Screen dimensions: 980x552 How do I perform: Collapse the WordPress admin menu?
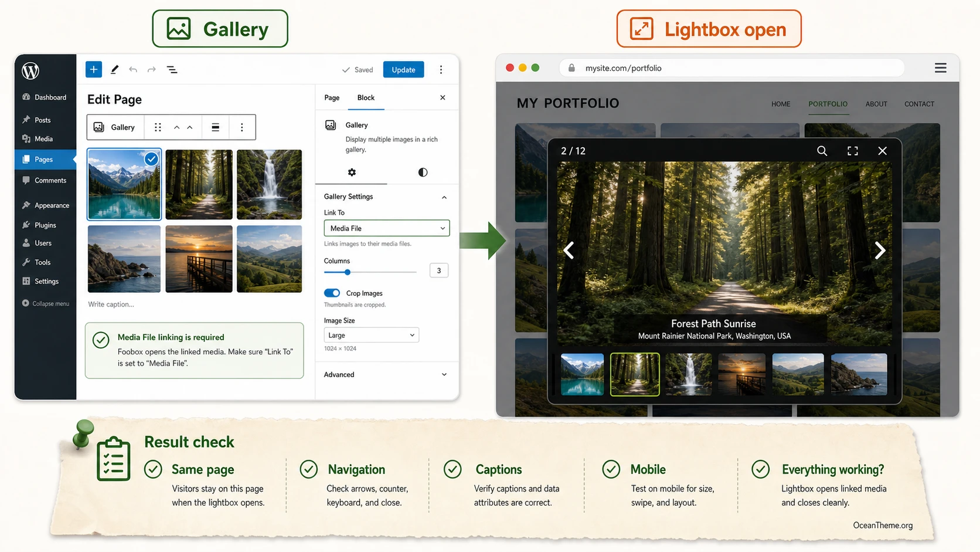click(46, 303)
